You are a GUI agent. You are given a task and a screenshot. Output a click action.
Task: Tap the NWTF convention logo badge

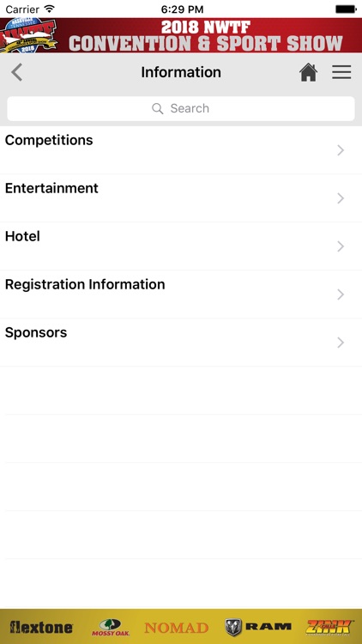[28, 35]
